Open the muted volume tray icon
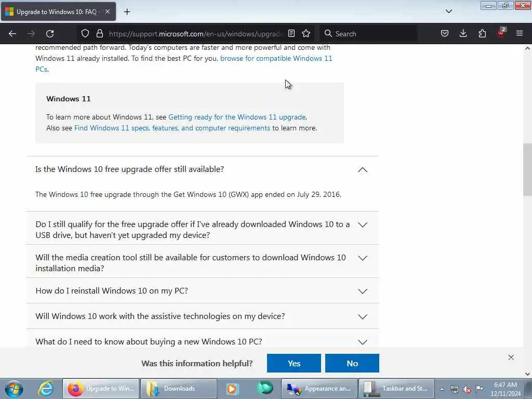 click(x=467, y=389)
